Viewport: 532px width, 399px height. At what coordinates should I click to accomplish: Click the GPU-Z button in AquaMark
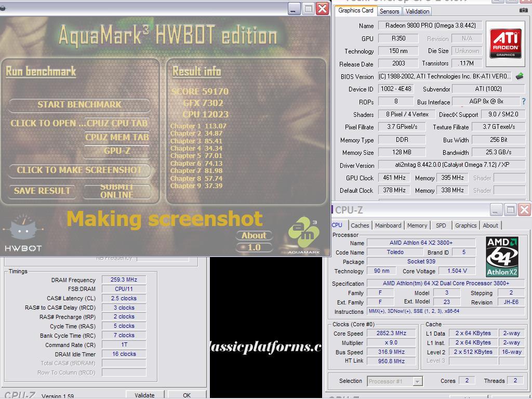[x=117, y=151]
